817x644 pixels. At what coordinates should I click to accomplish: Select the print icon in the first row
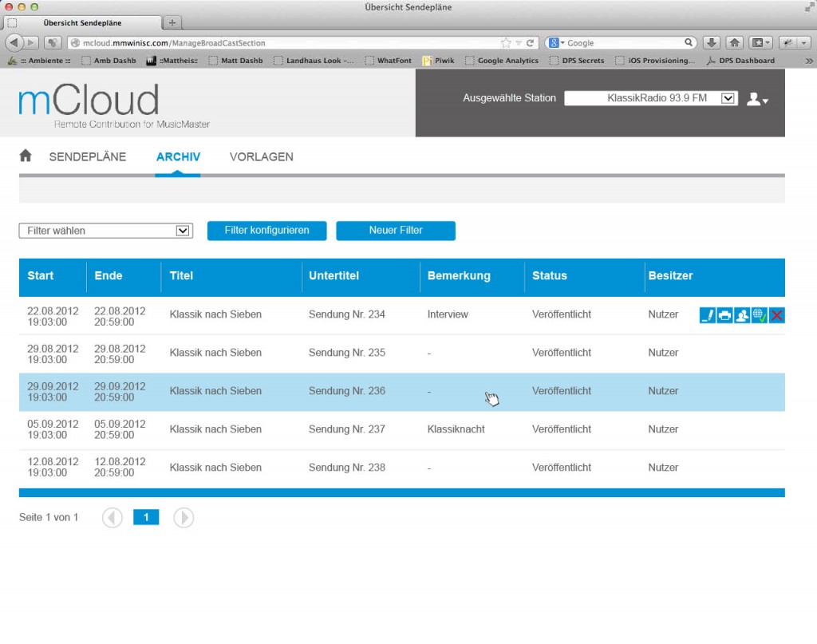tap(724, 315)
